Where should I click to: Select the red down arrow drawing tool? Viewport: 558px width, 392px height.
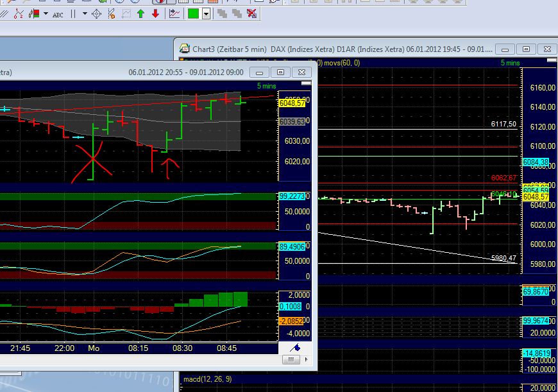(x=154, y=13)
